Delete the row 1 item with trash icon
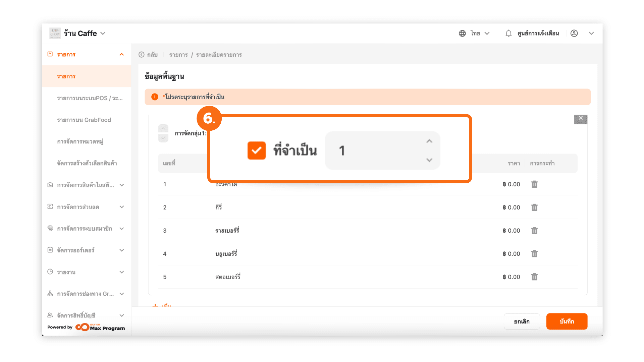This screenshot has width=644, height=362. (x=534, y=184)
